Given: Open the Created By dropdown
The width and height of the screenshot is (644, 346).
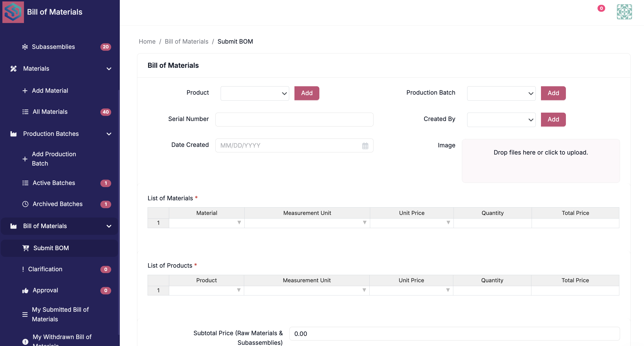Looking at the screenshot, I should 501,120.
